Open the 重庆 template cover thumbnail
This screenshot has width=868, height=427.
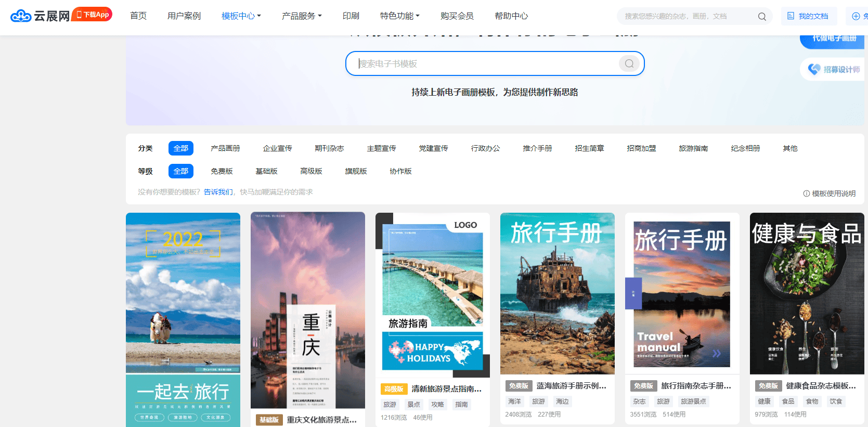pos(308,310)
